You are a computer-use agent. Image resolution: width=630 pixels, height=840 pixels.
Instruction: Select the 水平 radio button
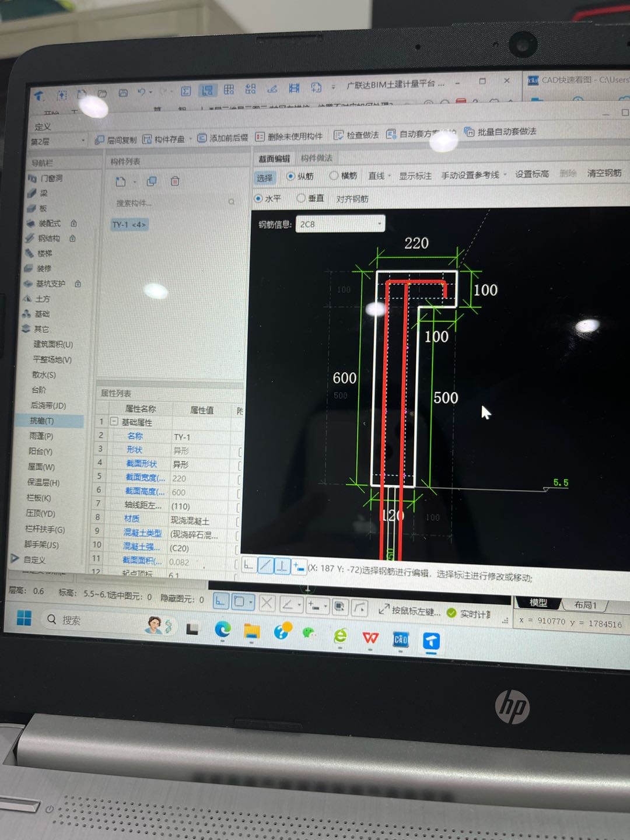258,198
